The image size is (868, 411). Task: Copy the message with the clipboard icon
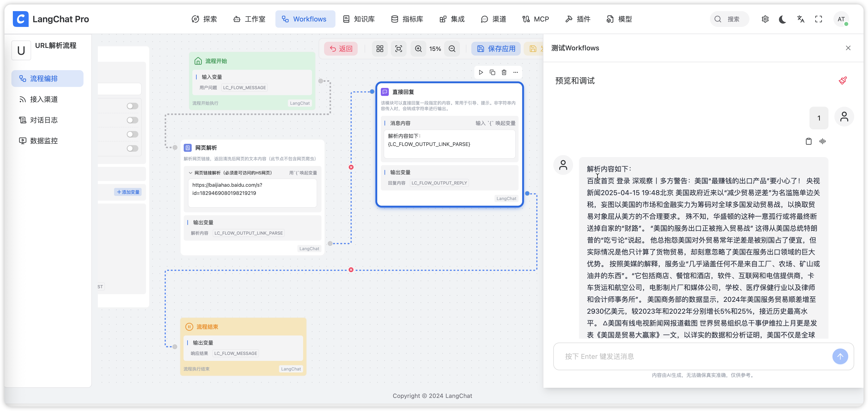pyautogui.click(x=808, y=142)
